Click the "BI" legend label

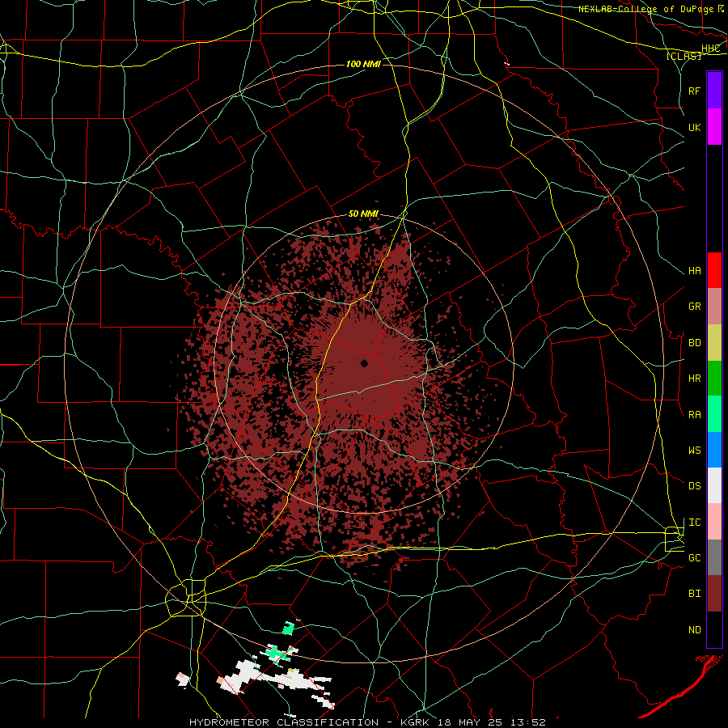pyautogui.click(x=694, y=594)
